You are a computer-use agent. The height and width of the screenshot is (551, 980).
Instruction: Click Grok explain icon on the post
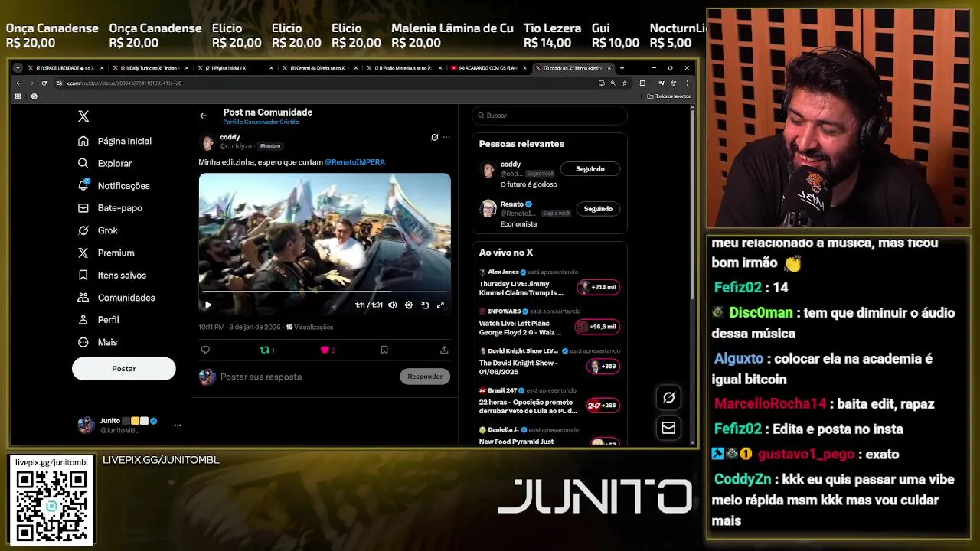point(434,137)
